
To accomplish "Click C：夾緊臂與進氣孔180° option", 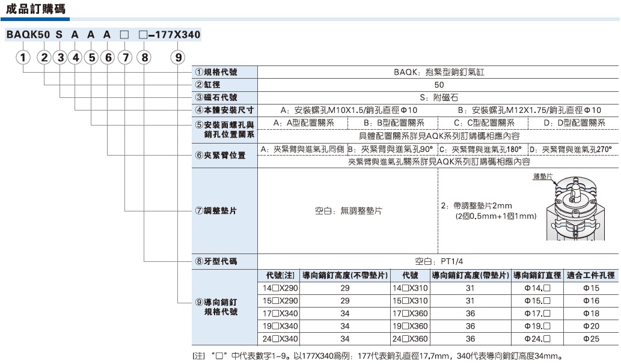I will pos(481,149).
